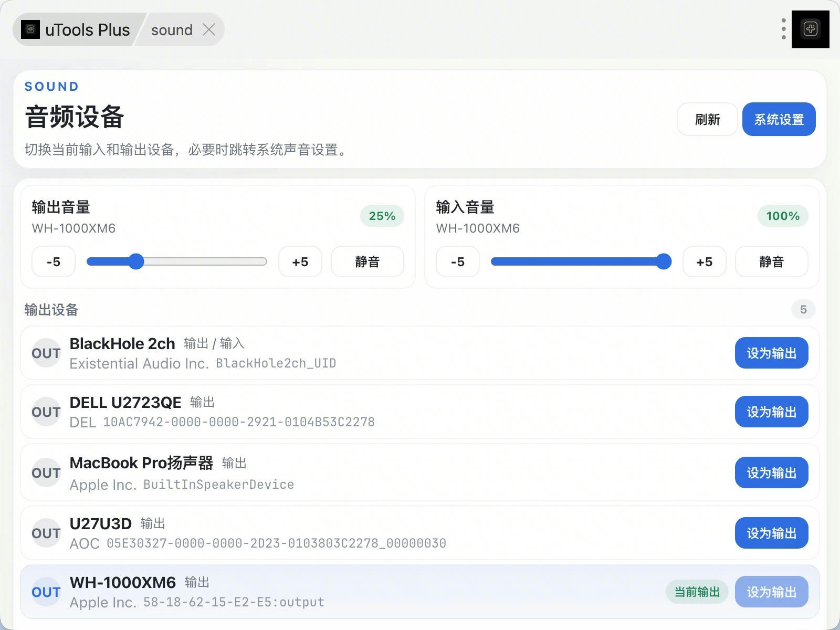Set U27U3D as output
This screenshot has height=630, width=840.
[772, 533]
